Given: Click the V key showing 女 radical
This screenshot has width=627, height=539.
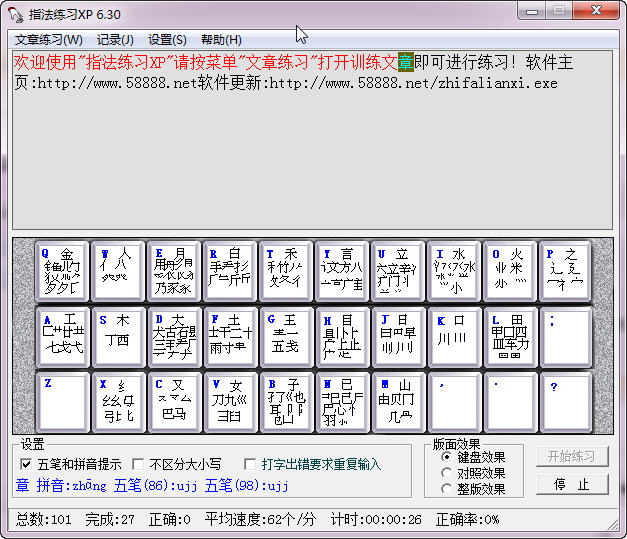Looking at the screenshot, I should tap(230, 402).
